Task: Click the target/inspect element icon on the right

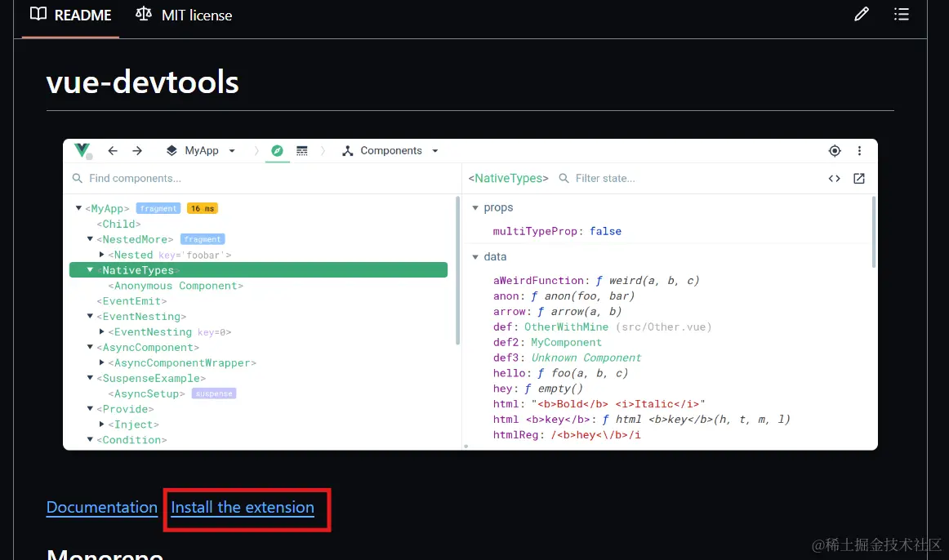Action: [x=834, y=150]
